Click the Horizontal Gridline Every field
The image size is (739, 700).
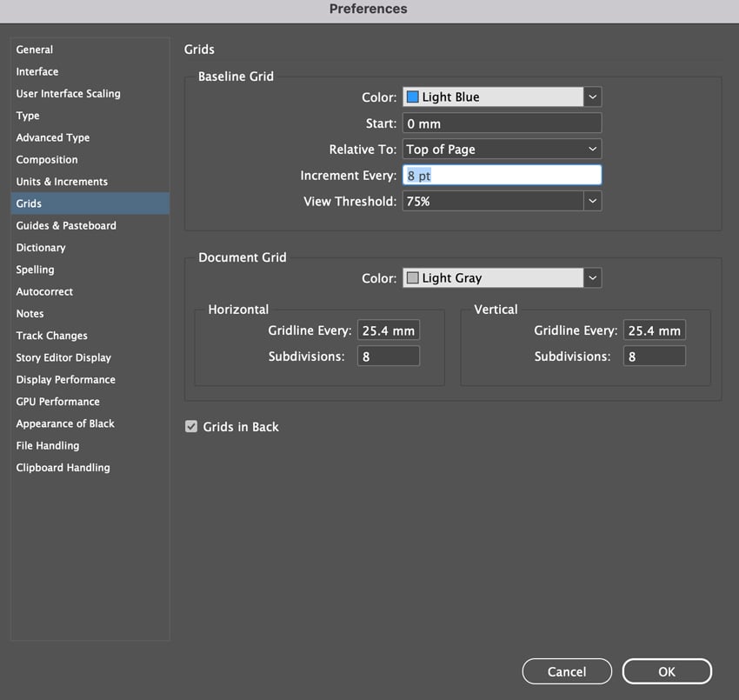tap(388, 330)
